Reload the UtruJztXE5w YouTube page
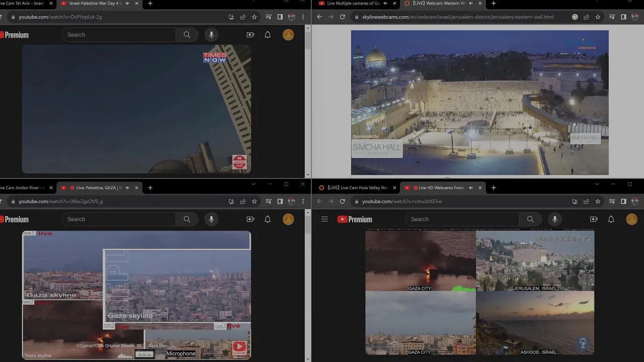Image resolution: width=644 pixels, height=362 pixels. 343,201
